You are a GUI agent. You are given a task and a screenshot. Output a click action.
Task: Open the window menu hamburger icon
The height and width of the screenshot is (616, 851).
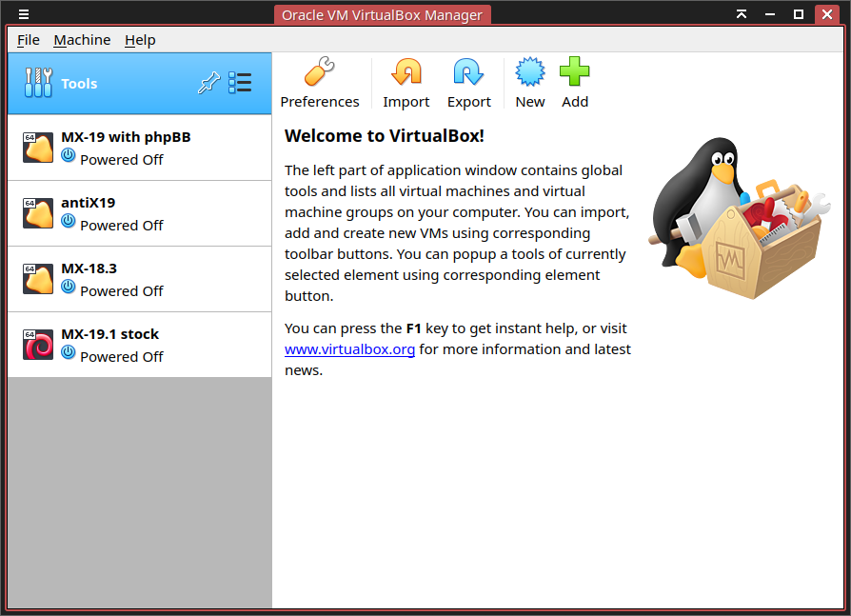click(24, 14)
